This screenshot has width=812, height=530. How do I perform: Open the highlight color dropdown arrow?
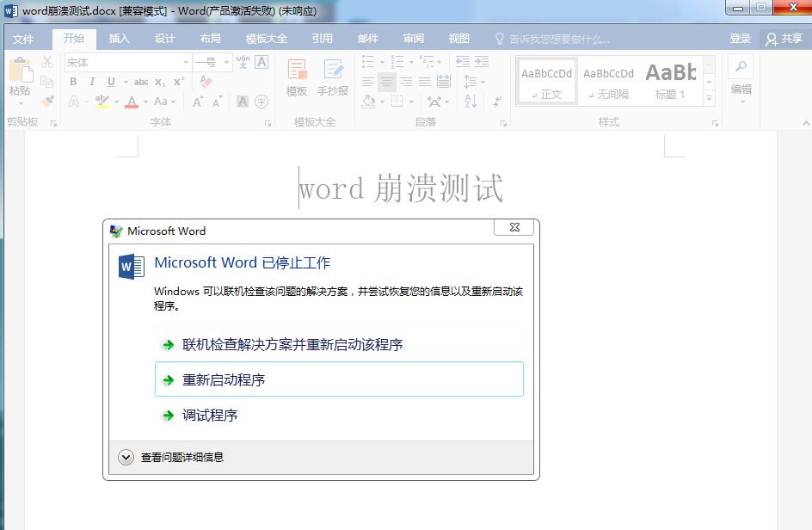click(x=116, y=102)
